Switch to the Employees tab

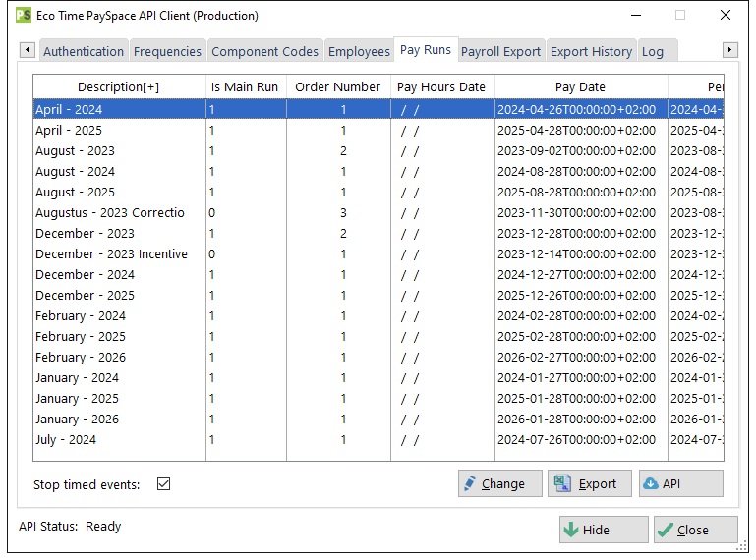(359, 51)
